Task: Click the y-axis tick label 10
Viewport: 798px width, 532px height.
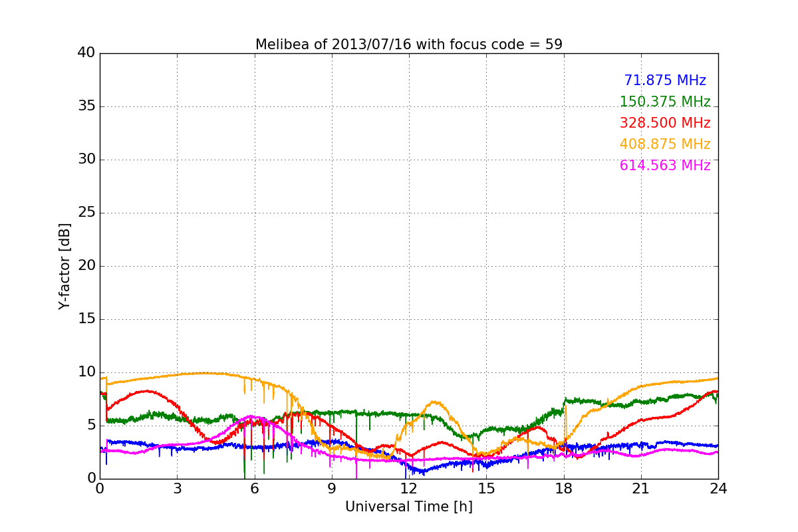Action: pos(86,372)
